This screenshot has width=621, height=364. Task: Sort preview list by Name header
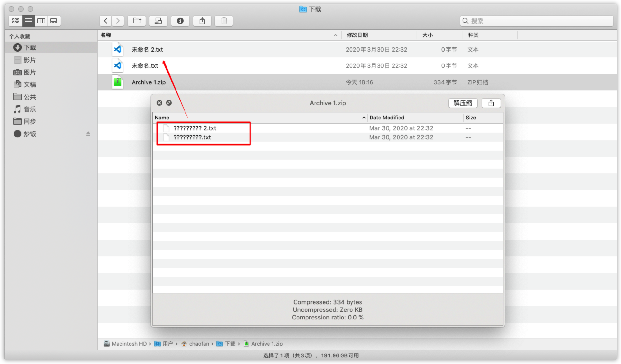(260, 118)
